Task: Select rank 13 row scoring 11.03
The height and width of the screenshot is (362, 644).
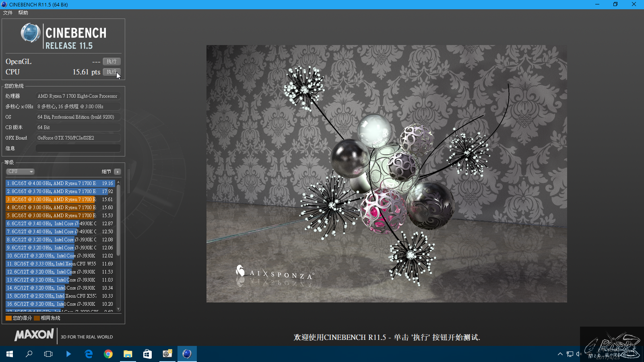Action: 60,280
